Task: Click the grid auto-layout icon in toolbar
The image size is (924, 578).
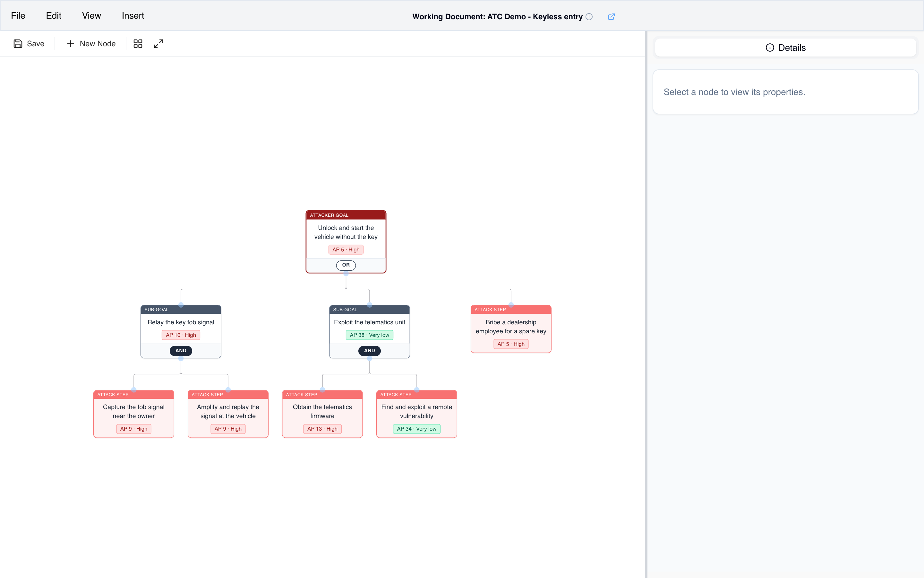Action: [138, 44]
